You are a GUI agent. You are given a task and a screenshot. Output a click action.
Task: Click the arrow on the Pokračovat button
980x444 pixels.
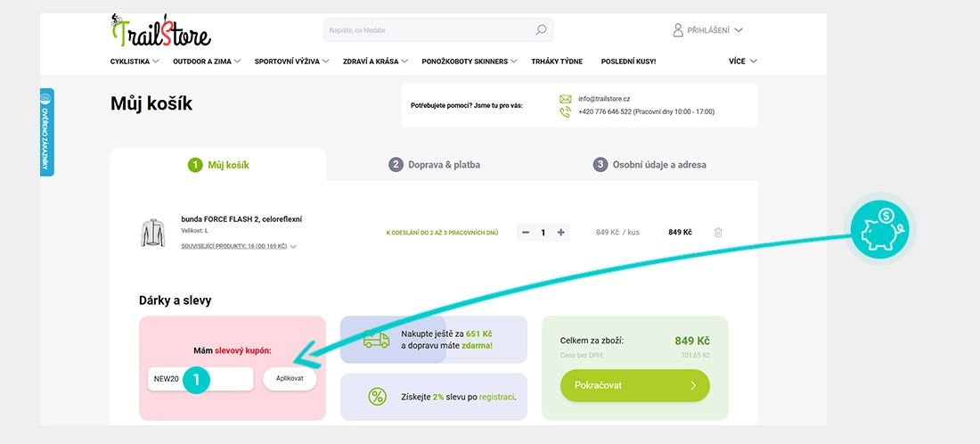(693, 385)
